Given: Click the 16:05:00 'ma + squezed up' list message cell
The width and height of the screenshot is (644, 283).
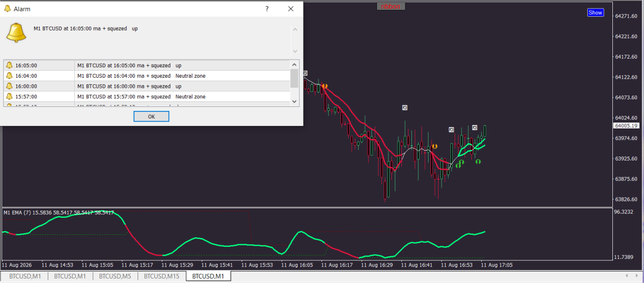Looking at the screenshot, I should pyautogui.click(x=183, y=65).
